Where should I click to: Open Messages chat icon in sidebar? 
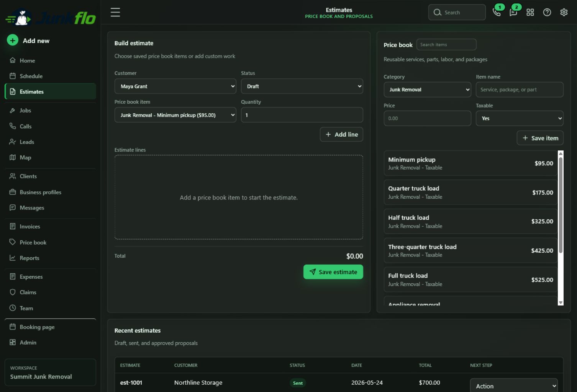13,207
